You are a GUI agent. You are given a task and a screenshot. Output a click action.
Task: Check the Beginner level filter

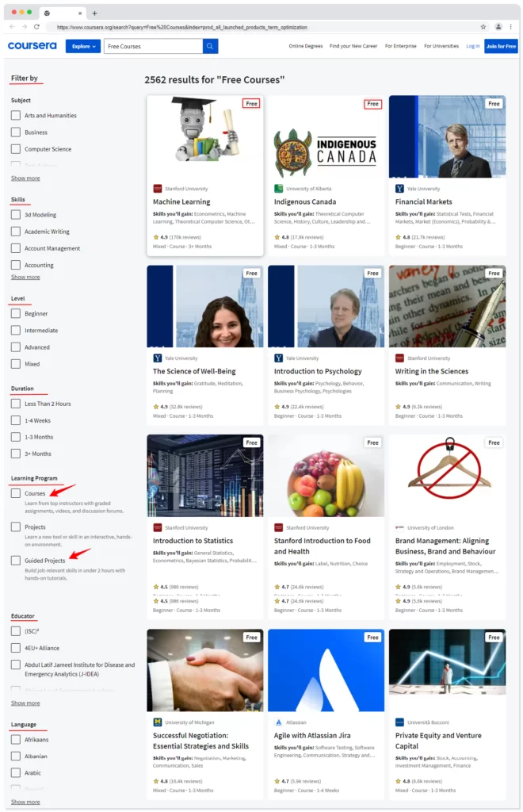(x=16, y=313)
